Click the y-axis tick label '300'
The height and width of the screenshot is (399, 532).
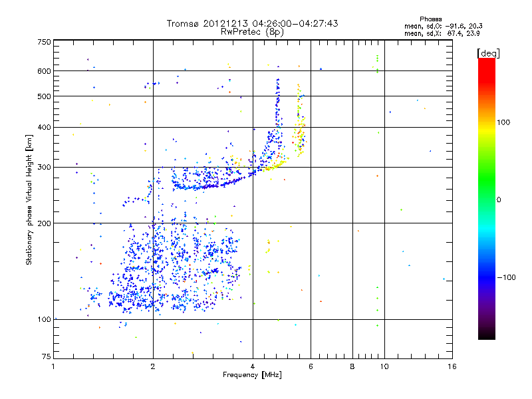point(44,167)
